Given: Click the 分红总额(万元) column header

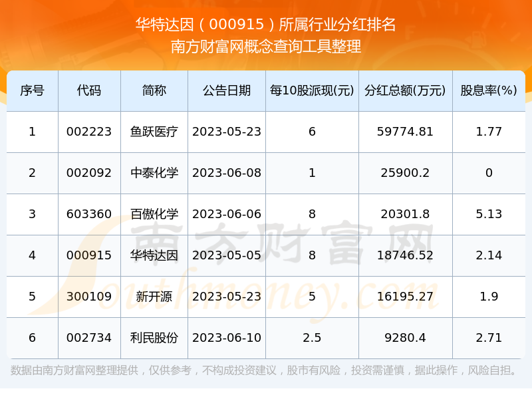Looking at the screenshot, I should (x=405, y=90).
